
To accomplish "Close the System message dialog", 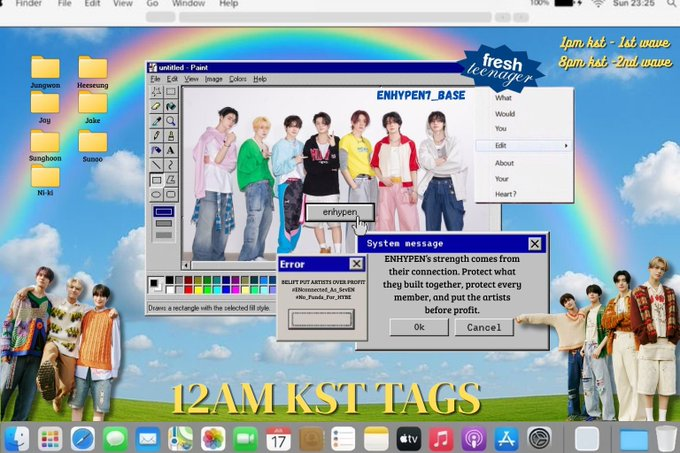I will [535, 244].
